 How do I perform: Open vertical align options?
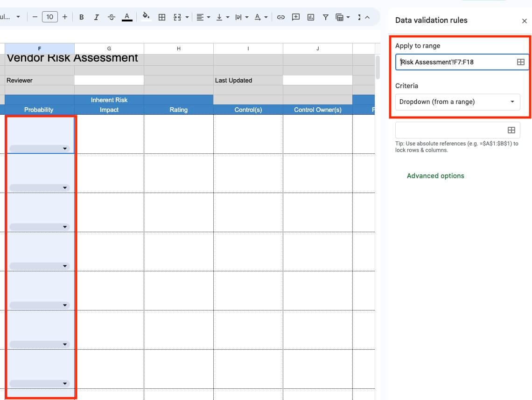223,17
